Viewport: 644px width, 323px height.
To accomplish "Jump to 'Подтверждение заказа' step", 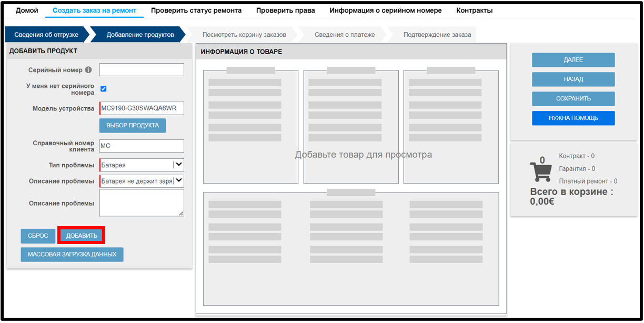I will pos(437,35).
